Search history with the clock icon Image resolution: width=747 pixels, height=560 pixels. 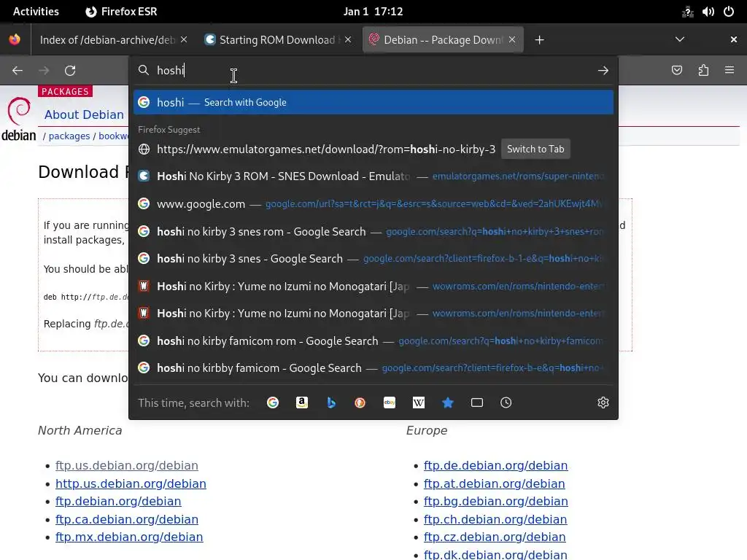506,402
